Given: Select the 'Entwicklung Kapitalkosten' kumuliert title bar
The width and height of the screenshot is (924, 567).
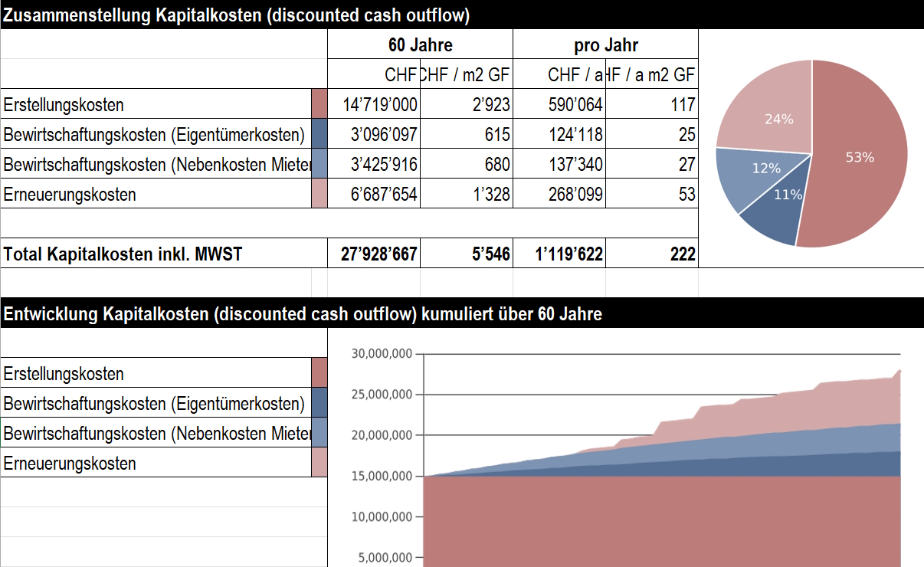Looking at the screenshot, I should coord(462,314).
